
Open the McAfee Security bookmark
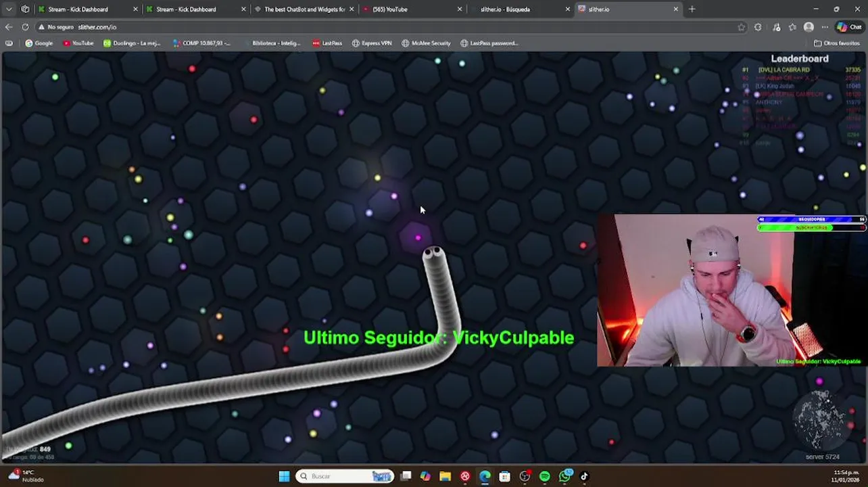point(426,43)
